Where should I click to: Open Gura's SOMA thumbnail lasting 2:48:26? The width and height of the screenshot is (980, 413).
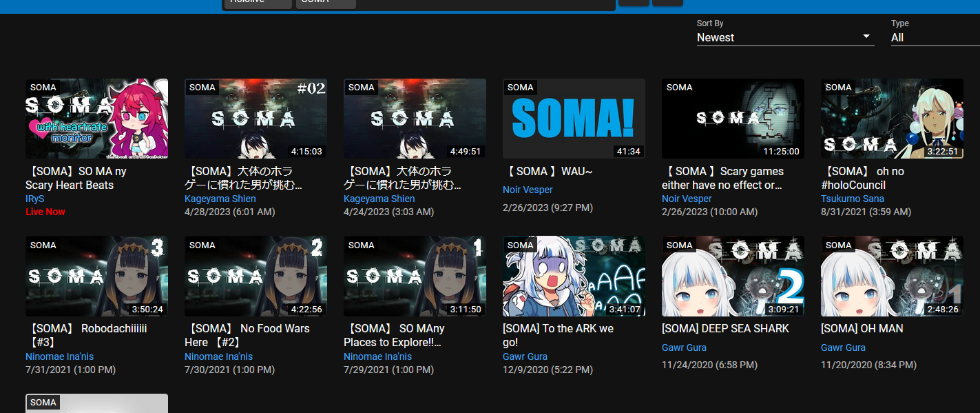[x=892, y=276]
